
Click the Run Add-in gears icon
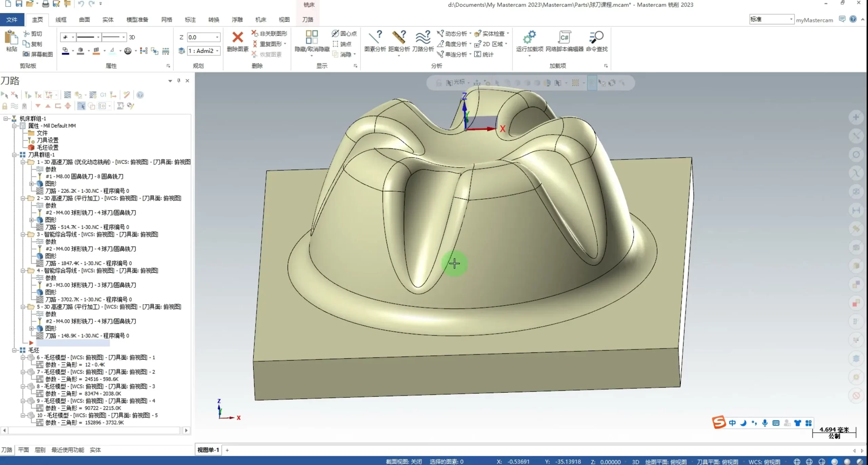point(529,37)
